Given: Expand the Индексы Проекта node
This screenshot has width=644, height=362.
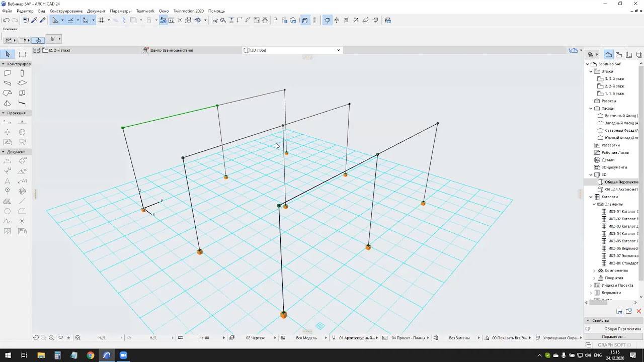Looking at the screenshot, I should [x=591, y=285].
